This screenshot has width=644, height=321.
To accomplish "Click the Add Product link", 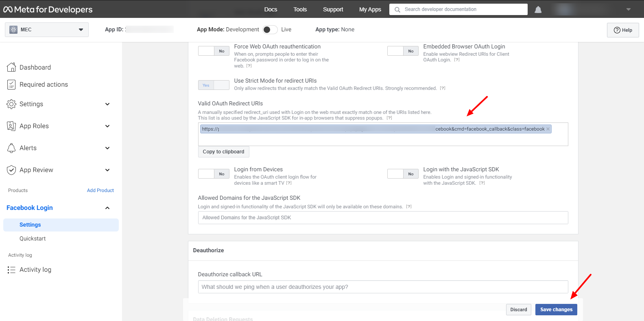I will (x=100, y=190).
